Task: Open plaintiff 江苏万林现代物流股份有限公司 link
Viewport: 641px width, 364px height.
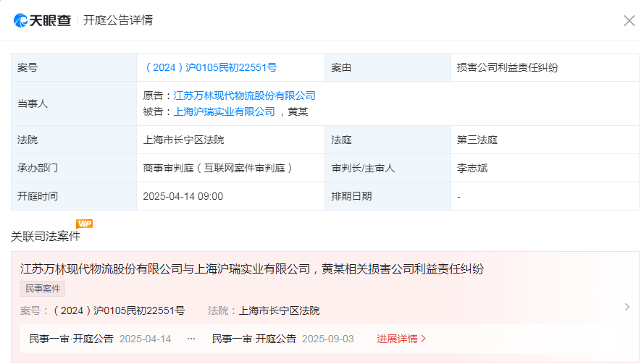Action: click(245, 96)
